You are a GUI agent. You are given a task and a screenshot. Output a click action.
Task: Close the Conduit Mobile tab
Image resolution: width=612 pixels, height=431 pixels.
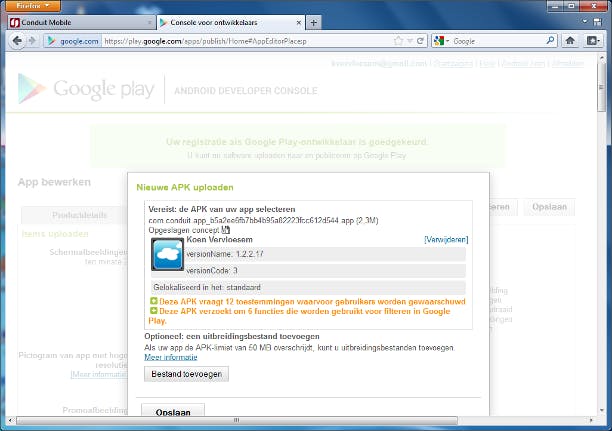click(149, 23)
